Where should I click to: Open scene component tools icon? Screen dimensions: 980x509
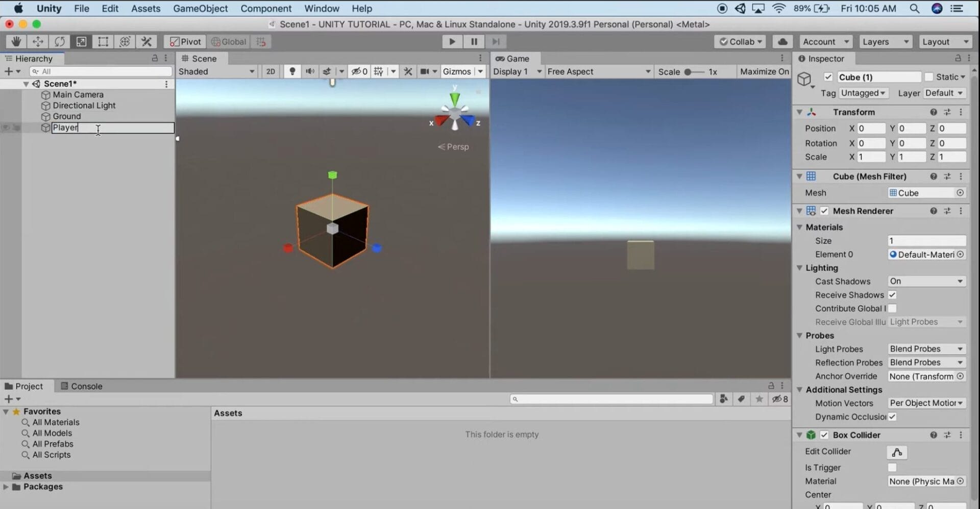[408, 71]
